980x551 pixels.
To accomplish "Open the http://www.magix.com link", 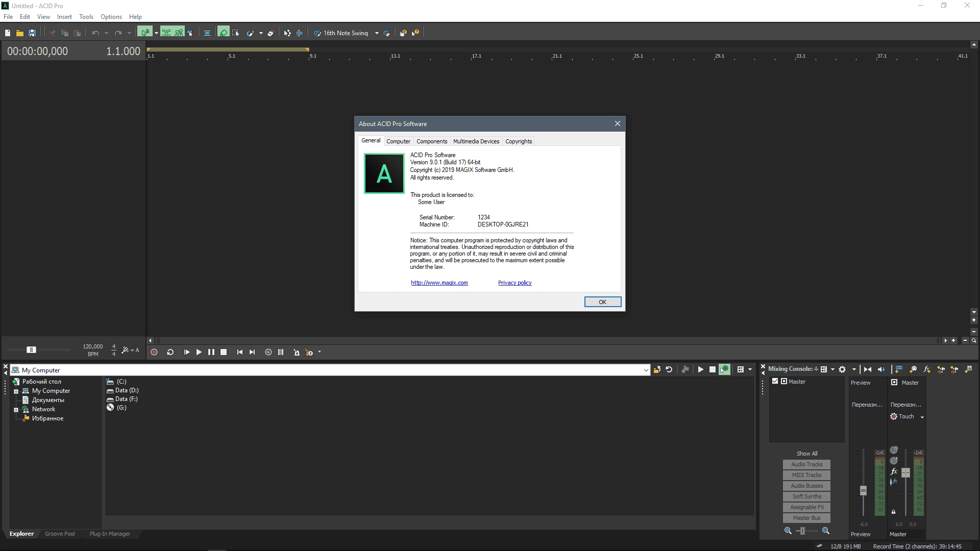I will pos(439,283).
